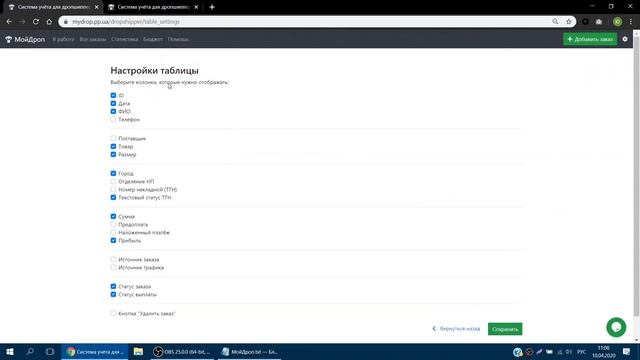Enable Источник трафика checkbox
The image size is (640, 360).
point(113,267)
